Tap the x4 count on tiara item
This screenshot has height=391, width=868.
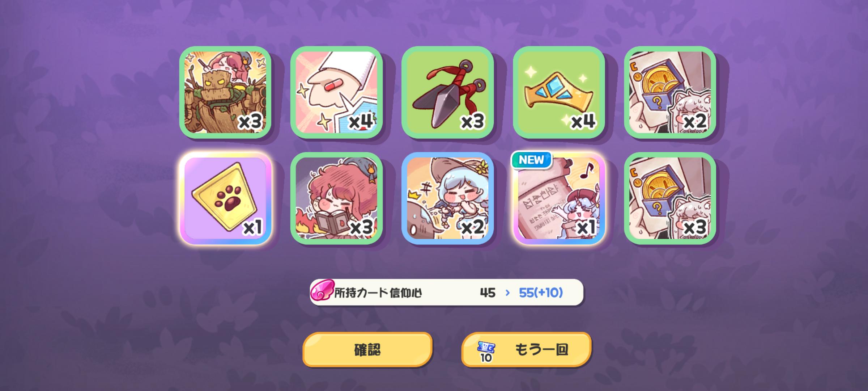583,121
